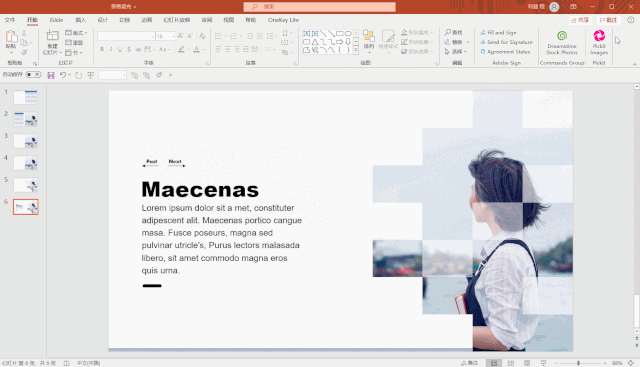Screen dimensions: 640x367
Task: Open the font size dropdown
Action: [x=173, y=36]
